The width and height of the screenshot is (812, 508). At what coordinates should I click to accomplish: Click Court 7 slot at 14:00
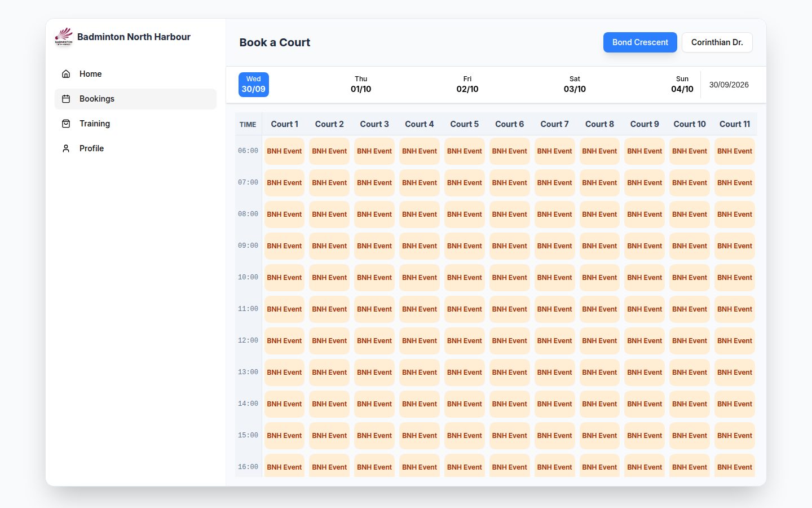(x=555, y=404)
